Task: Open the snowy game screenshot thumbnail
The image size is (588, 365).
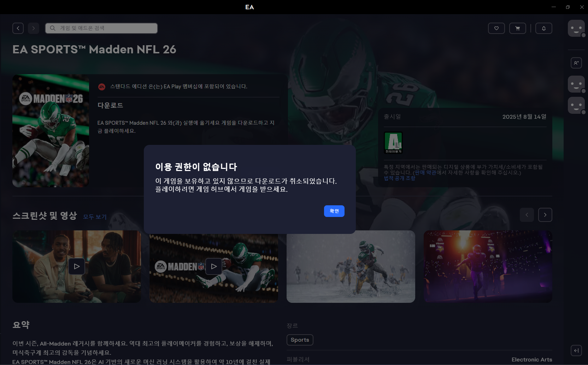Action: [x=351, y=266]
